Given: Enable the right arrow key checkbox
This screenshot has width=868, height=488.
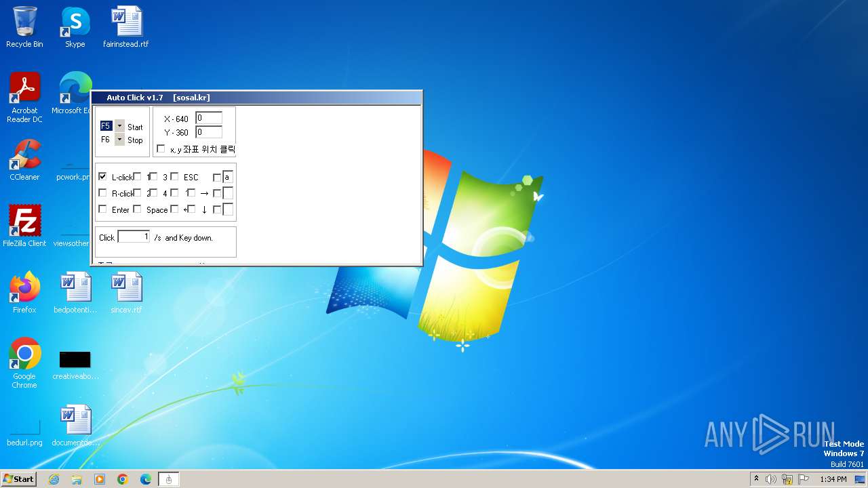Looking at the screenshot, I should click(x=191, y=193).
